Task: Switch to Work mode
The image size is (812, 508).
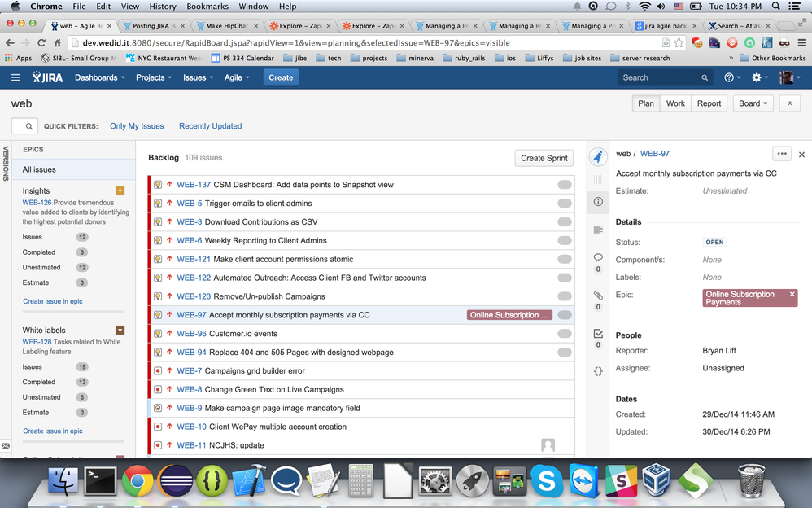Action: coord(675,103)
